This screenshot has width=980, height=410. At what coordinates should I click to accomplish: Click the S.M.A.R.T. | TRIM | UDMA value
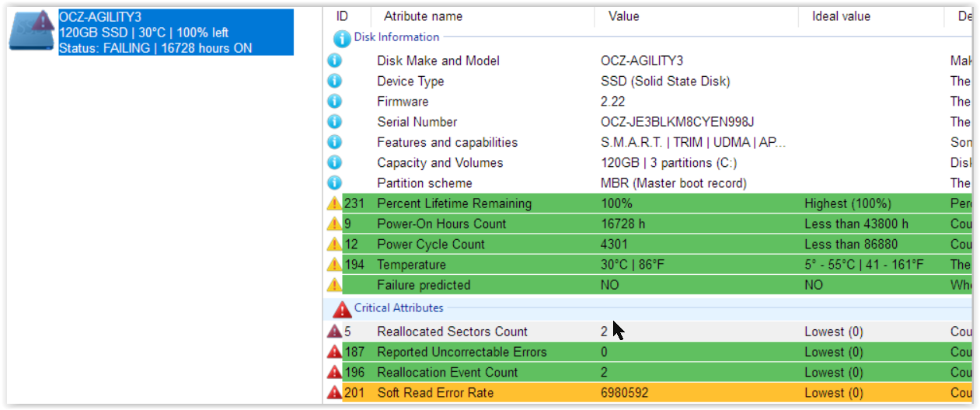(x=694, y=142)
